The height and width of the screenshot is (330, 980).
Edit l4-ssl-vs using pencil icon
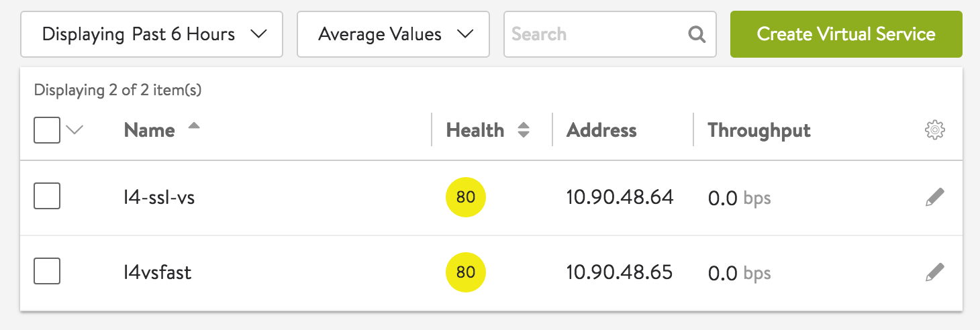(934, 197)
